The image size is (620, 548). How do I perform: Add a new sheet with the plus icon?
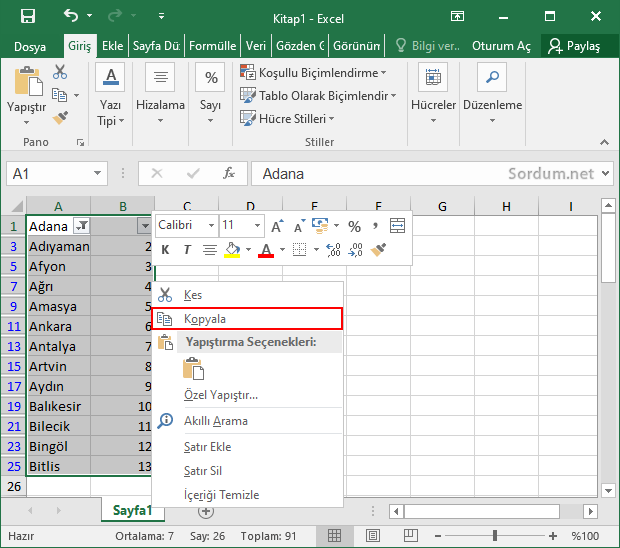[x=206, y=511]
